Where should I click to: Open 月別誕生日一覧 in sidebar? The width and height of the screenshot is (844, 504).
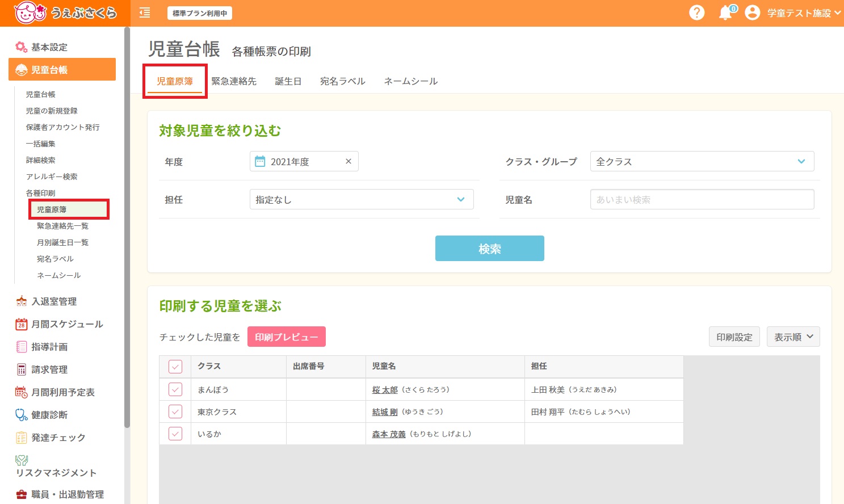(x=62, y=242)
